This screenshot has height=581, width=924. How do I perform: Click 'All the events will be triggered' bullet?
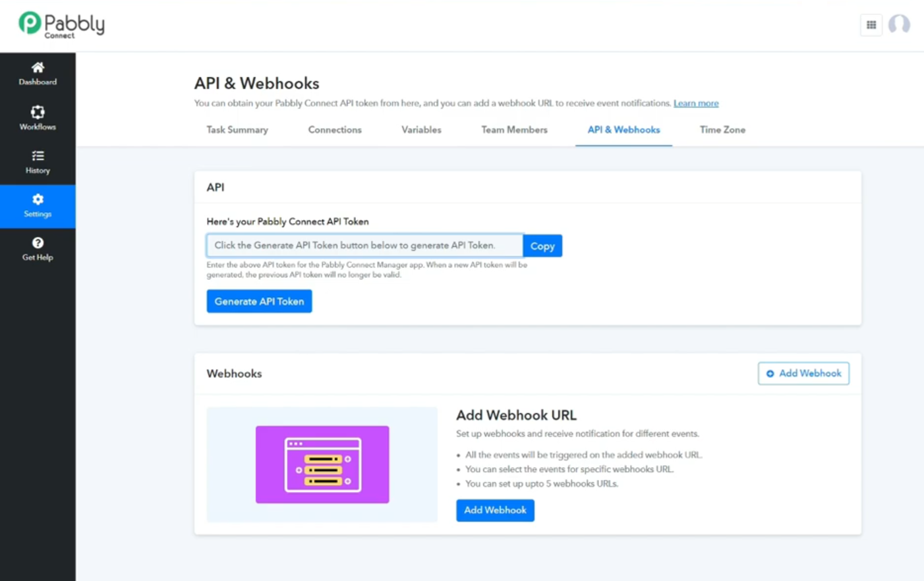click(x=584, y=455)
